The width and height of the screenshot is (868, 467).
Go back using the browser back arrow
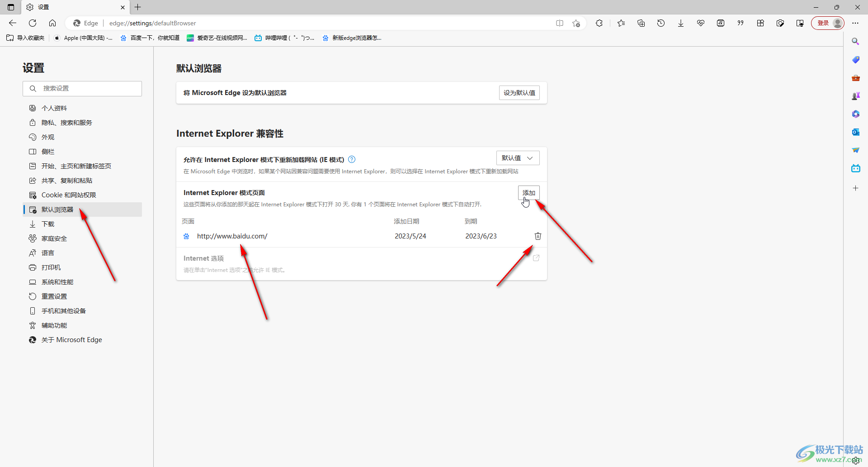click(13, 23)
